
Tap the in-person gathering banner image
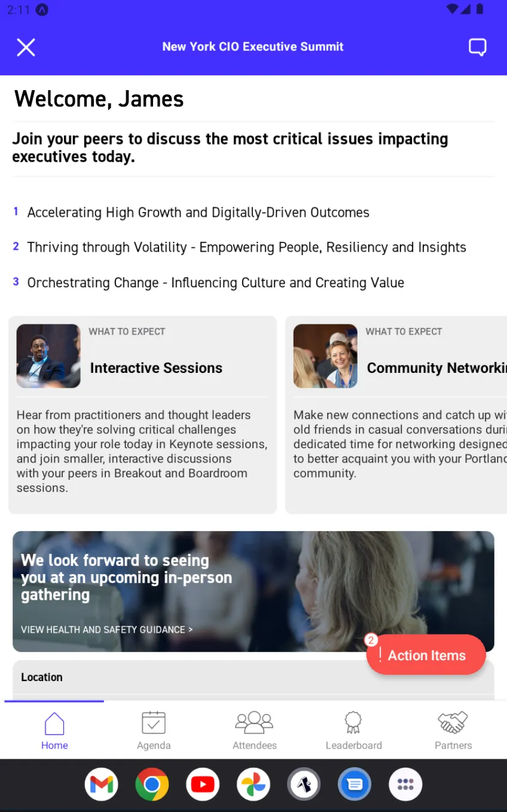(x=253, y=592)
